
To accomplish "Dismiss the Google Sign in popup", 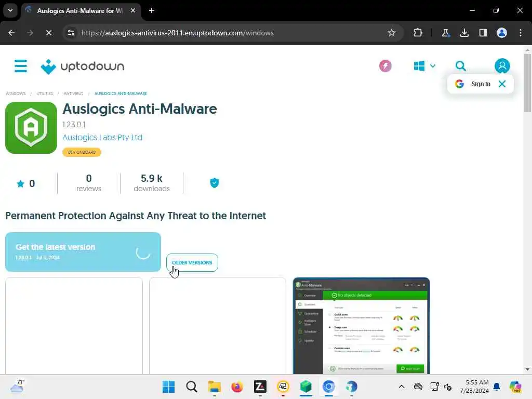I will click(x=502, y=84).
